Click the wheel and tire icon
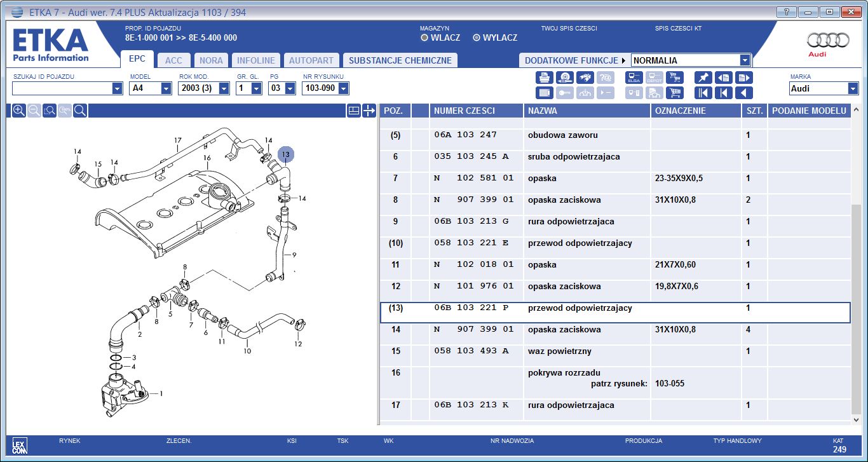This screenshot has width=868, height=462. (565, 78)
